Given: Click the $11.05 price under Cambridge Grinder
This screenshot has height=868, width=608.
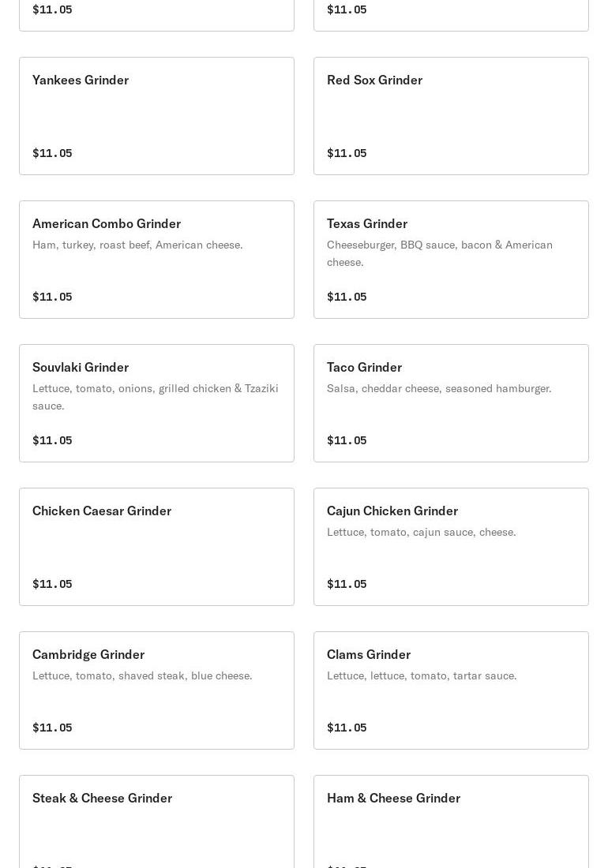Looking at the screenshot, I should (x=52, y=728).
